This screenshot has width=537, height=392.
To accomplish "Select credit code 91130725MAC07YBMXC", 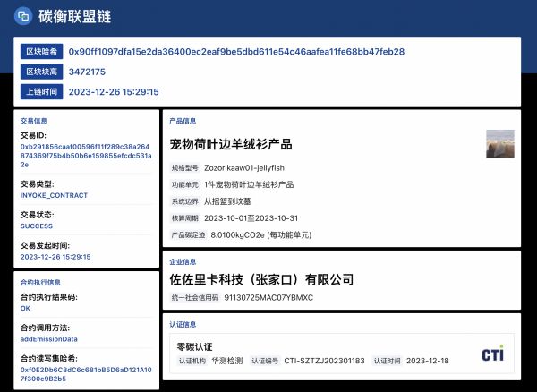I will tap(268, 298).
